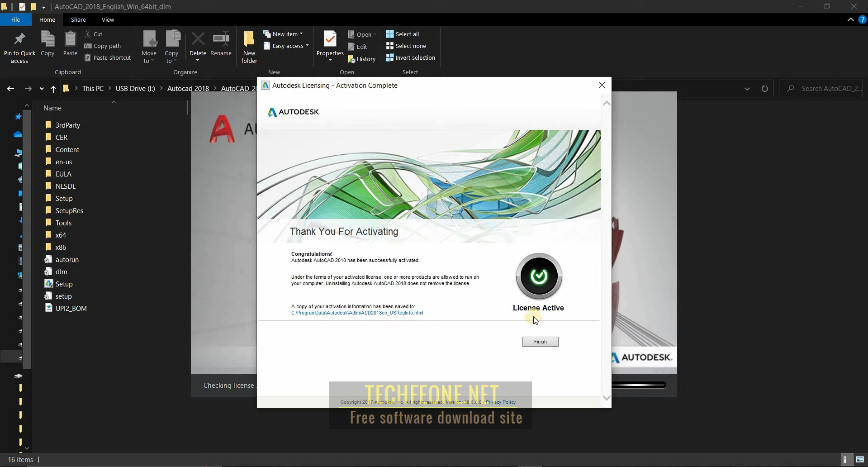Click the History ribbon option
Screen dimensions: 868x467
(361, 59)
